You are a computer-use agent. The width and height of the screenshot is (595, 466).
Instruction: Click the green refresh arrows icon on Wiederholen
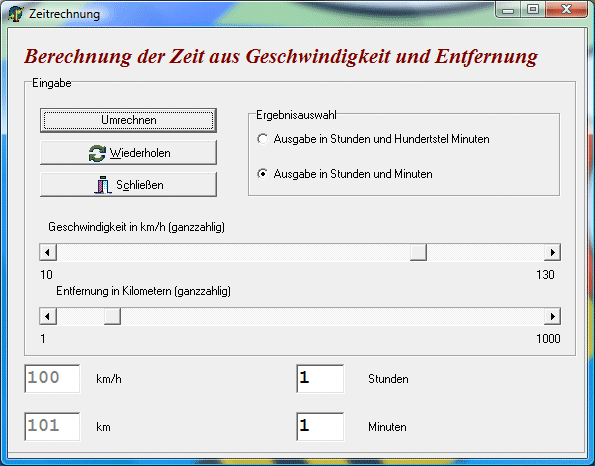tap(97, 153)
